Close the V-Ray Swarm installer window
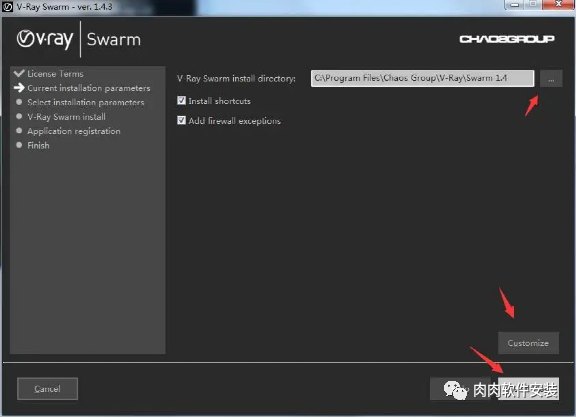Image resolution: width=576 pixels, height=417 pixels. 558,4
